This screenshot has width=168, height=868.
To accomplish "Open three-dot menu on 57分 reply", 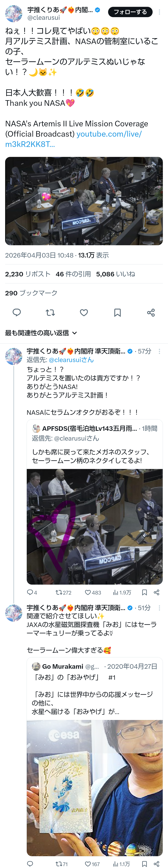I will click(159, 351).
